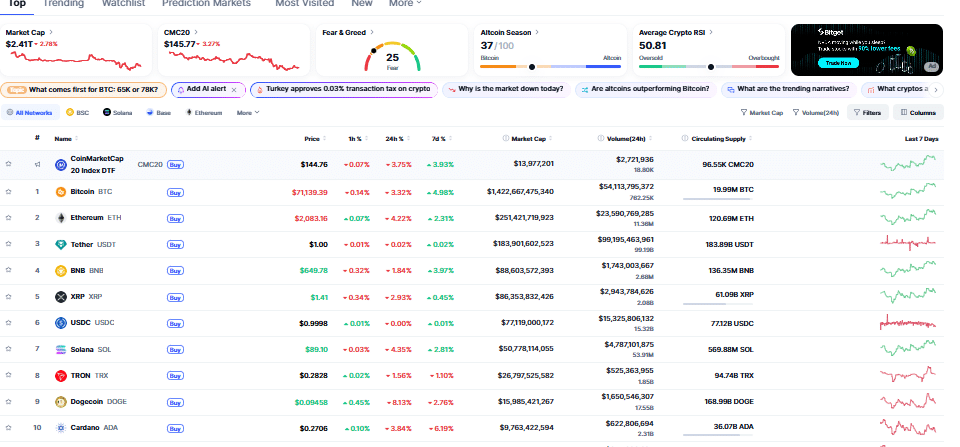
Task: Open the Most Visited tab
Action: click(304, 4)
